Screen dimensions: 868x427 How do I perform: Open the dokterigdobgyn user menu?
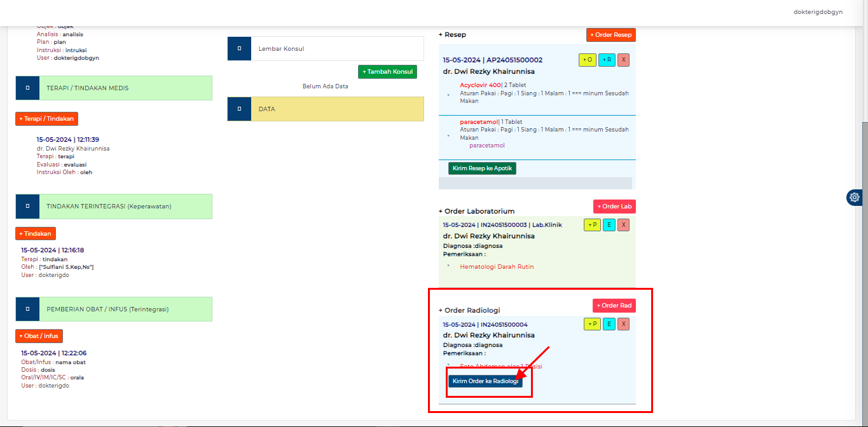(x=818, y=12)
